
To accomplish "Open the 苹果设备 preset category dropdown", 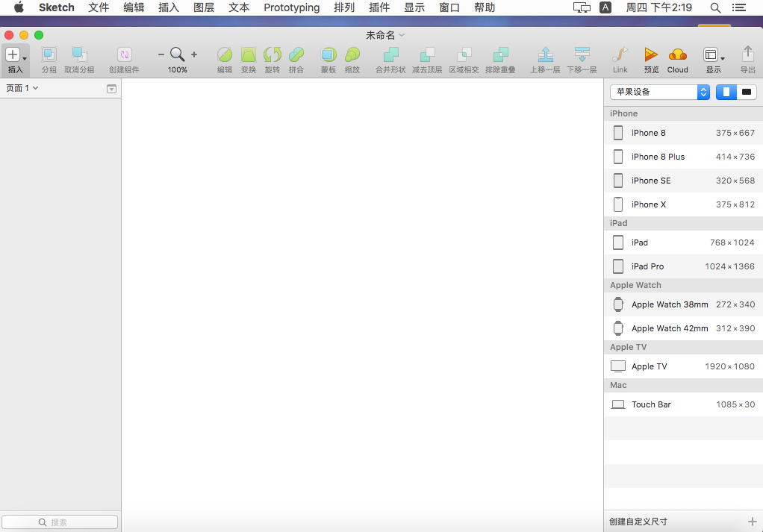I will click(x=660, y=92).
